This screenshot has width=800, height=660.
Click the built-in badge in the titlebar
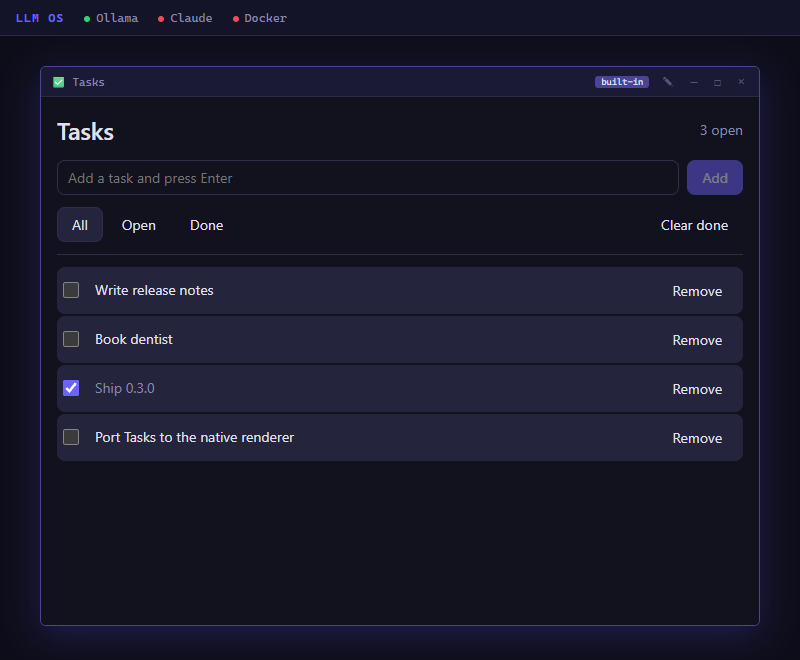[x=622, y=82]
